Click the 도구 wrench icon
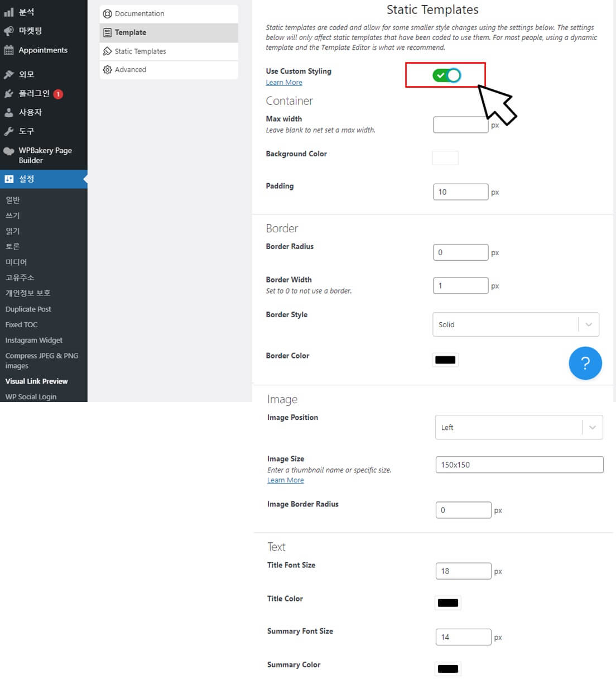Viewport: 616px width, 679px height. (9, 131)
